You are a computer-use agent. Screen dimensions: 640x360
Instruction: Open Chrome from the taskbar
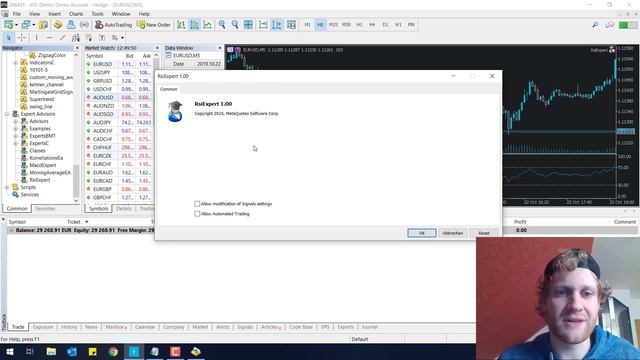[113, 351]
